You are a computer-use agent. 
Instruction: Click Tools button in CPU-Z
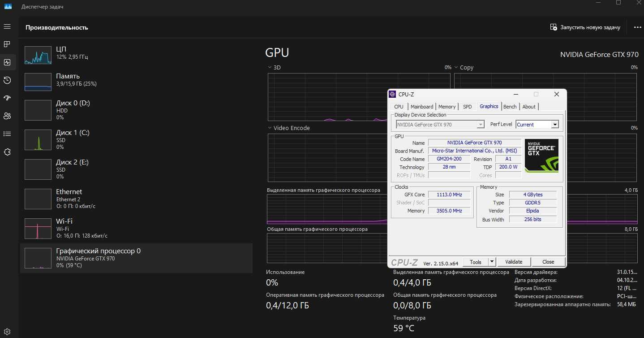[x=476, y=262]
